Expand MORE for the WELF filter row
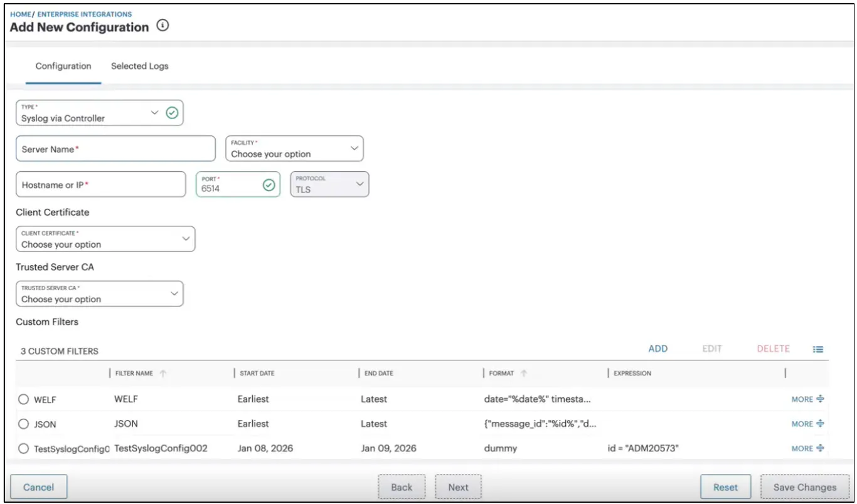This screenshot has height=504, width=857. pyautogui.click(x=807, y=399)
